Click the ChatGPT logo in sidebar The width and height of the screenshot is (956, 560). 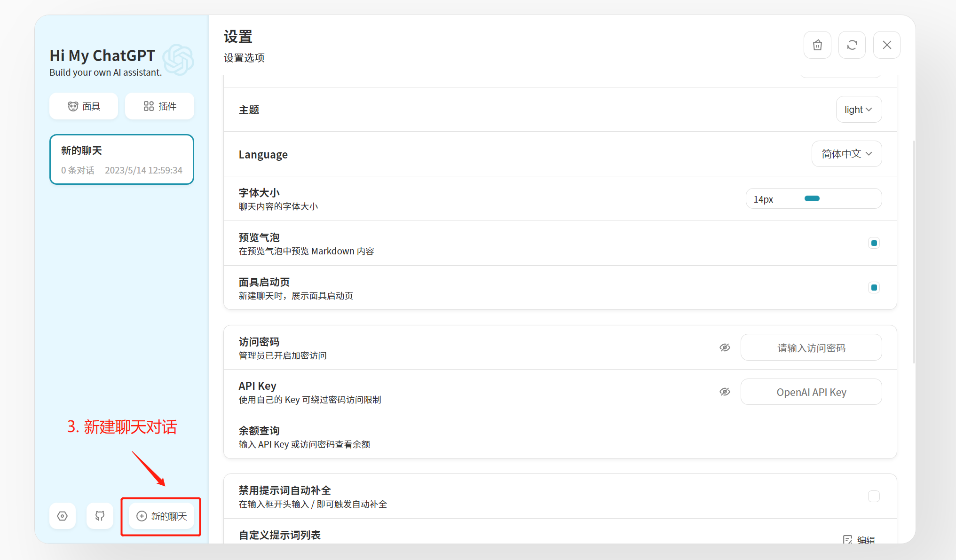(178, 60)
